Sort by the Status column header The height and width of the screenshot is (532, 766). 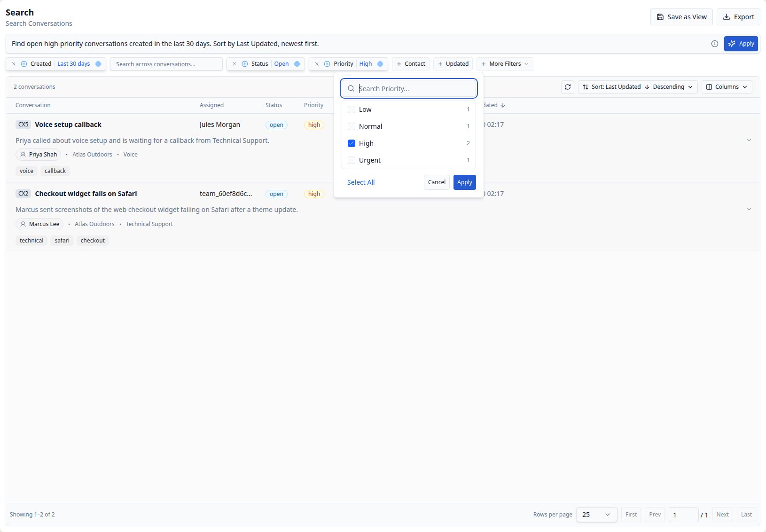pos(274,105)
